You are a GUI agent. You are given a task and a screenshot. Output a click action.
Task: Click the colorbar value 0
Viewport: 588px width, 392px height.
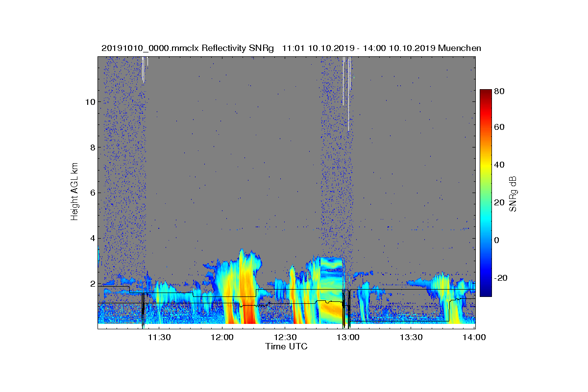click(x=497, y=240)
